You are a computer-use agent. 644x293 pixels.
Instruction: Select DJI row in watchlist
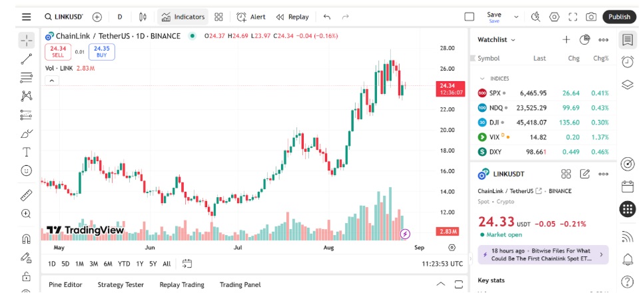point(543,123)
